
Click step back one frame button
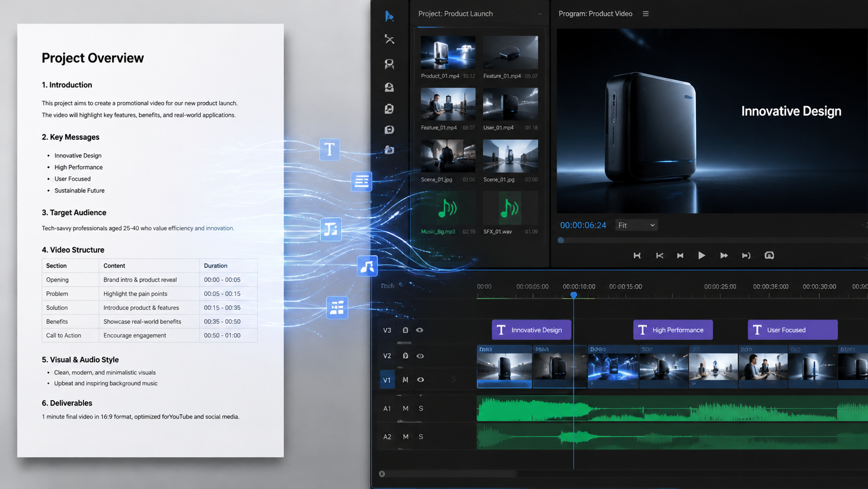click(659, 256)
